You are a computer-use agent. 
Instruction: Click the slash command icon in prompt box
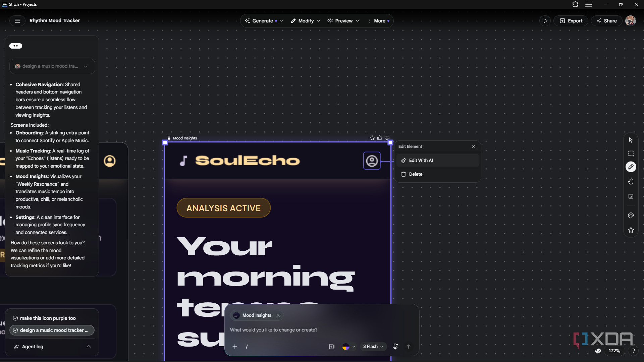click(247, 347)
